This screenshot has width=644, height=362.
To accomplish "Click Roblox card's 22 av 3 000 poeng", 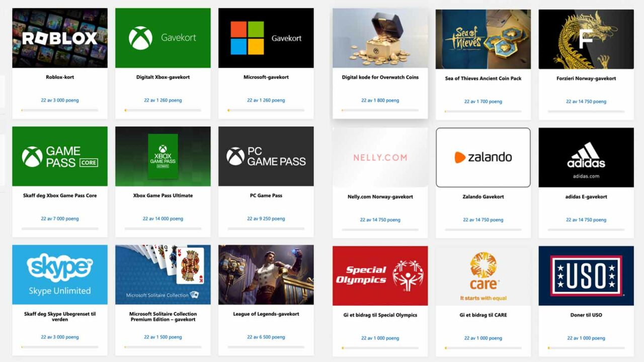I will click(60, 101).
